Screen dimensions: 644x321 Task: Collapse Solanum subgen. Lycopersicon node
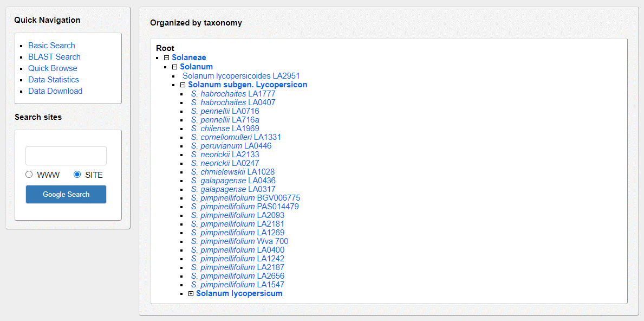tap(183, 85)
